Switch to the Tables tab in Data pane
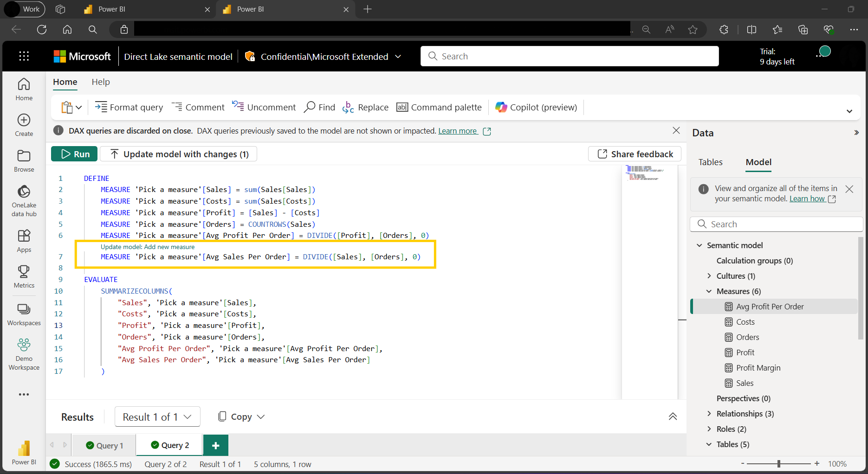Image resolution: width=868 pixels, height=474 pixels. pos(710,162)
